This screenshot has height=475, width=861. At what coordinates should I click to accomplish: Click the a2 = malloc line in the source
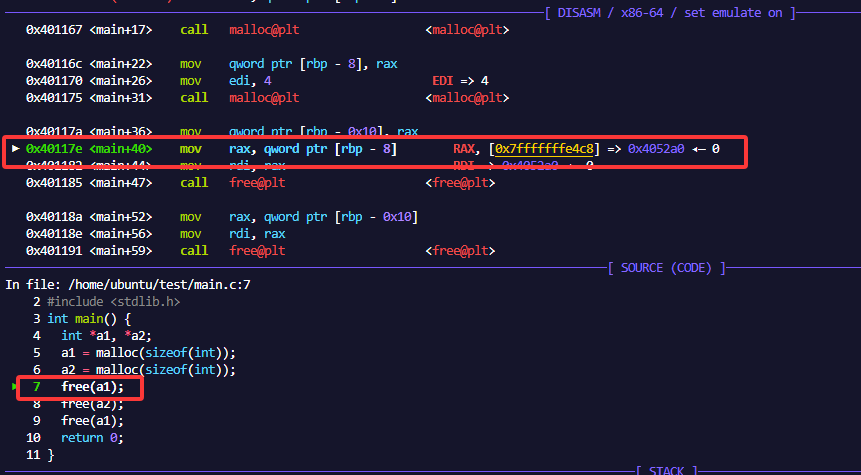[148, 370]
